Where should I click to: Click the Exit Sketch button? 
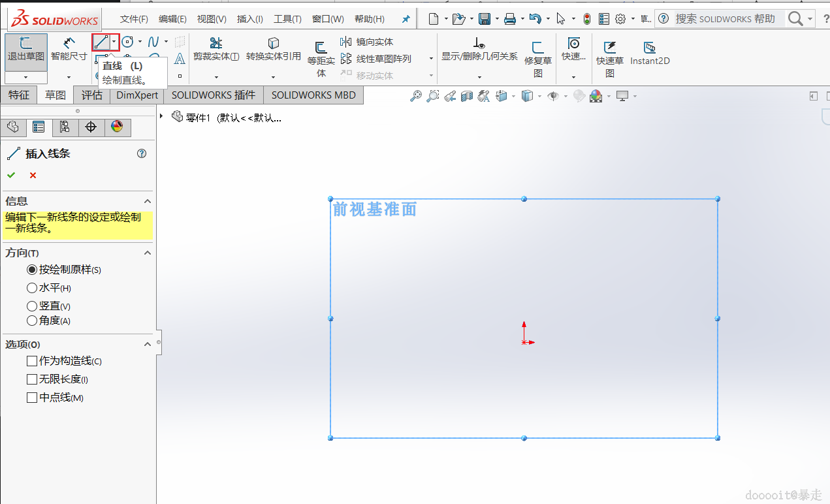coord(25,49)
